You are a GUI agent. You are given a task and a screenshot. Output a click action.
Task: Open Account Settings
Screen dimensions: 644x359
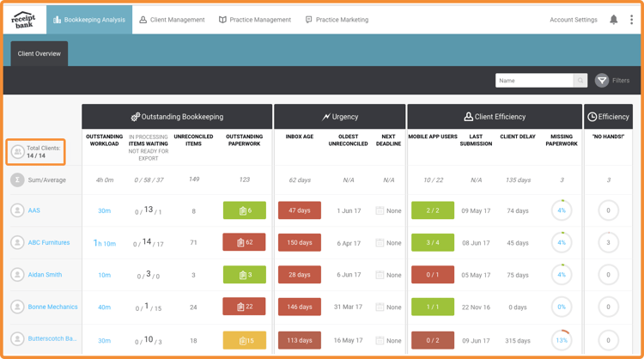573,20
